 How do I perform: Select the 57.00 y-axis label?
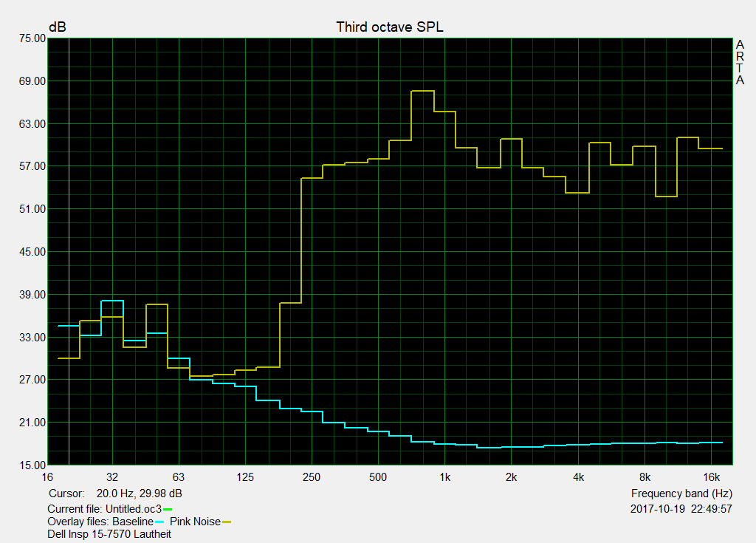point(32,166)
